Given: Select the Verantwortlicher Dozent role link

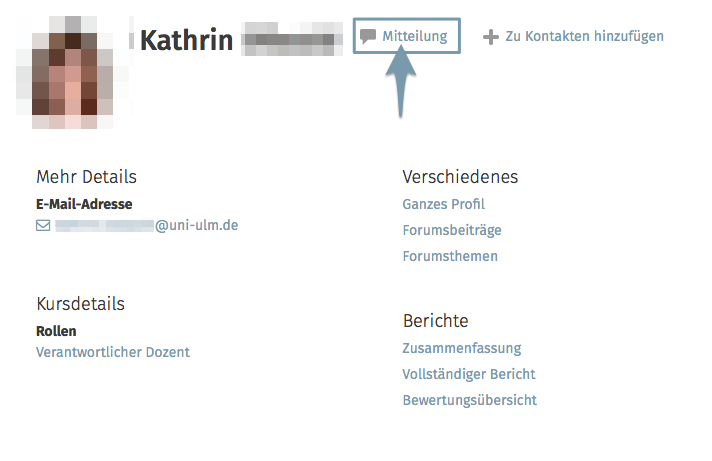Looking at the screenshot, I should (113, 352).
